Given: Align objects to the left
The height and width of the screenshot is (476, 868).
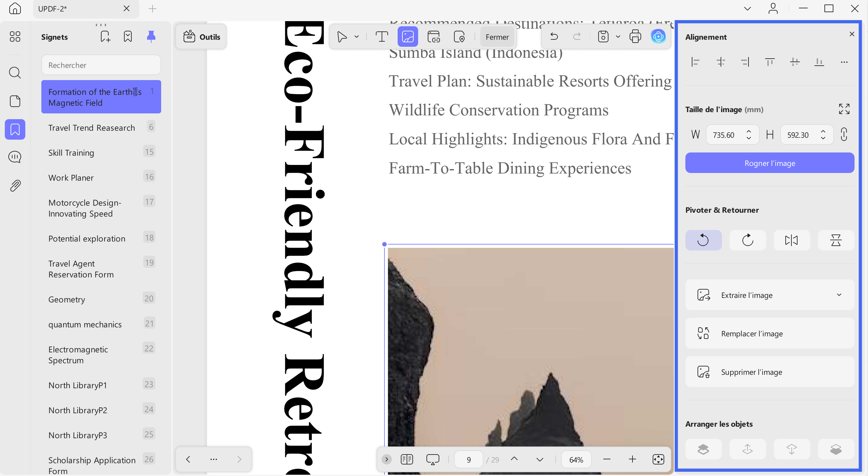Looking at the screenshot, I should pyautogui.click(x=696, y=62).
